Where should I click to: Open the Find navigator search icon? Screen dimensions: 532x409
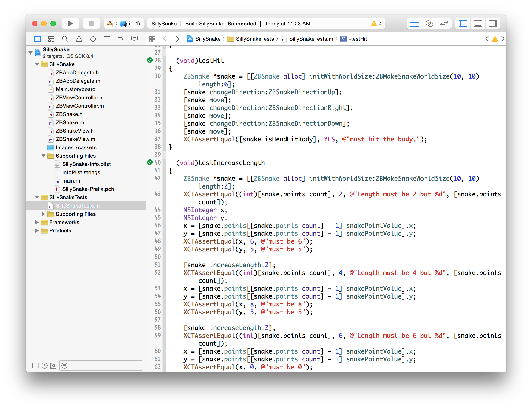65,39
